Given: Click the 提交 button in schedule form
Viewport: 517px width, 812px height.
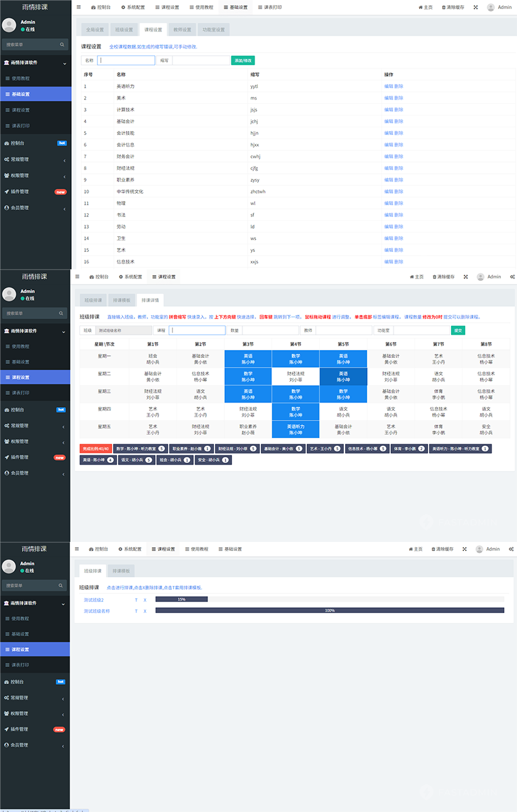Looking at the screenshot, I should coord(458,330).
